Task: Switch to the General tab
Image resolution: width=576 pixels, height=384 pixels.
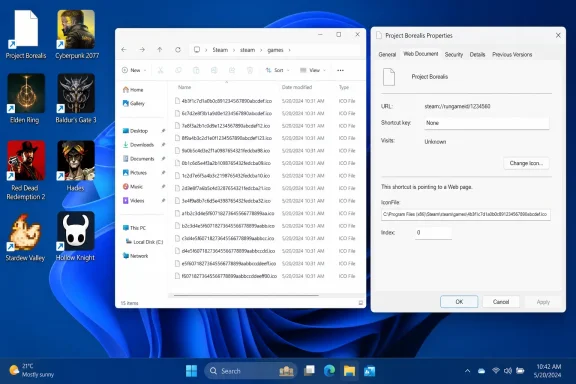Action: pyautogui.click(x=387, y=54)
